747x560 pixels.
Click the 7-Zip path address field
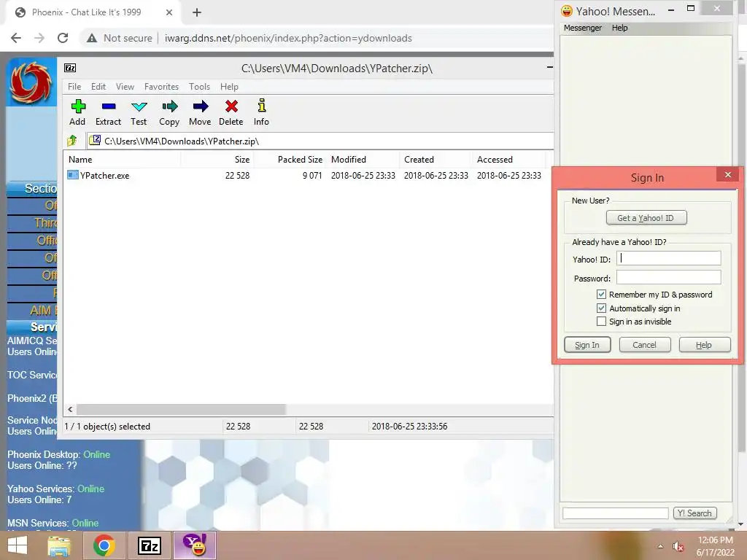point(320,141)
